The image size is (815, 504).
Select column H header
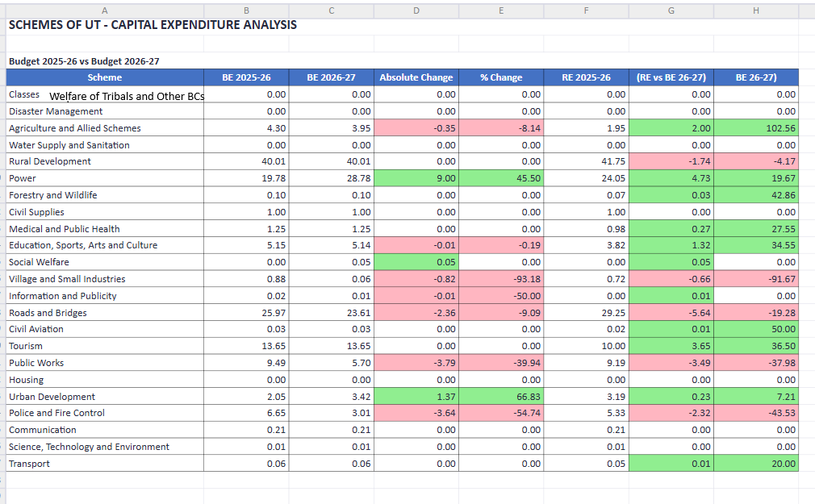click(756, 10)
